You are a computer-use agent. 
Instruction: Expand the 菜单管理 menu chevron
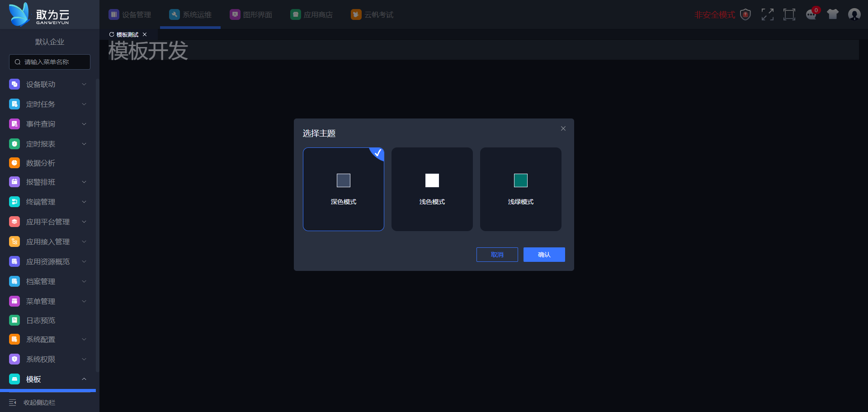(x=84, y=301)
